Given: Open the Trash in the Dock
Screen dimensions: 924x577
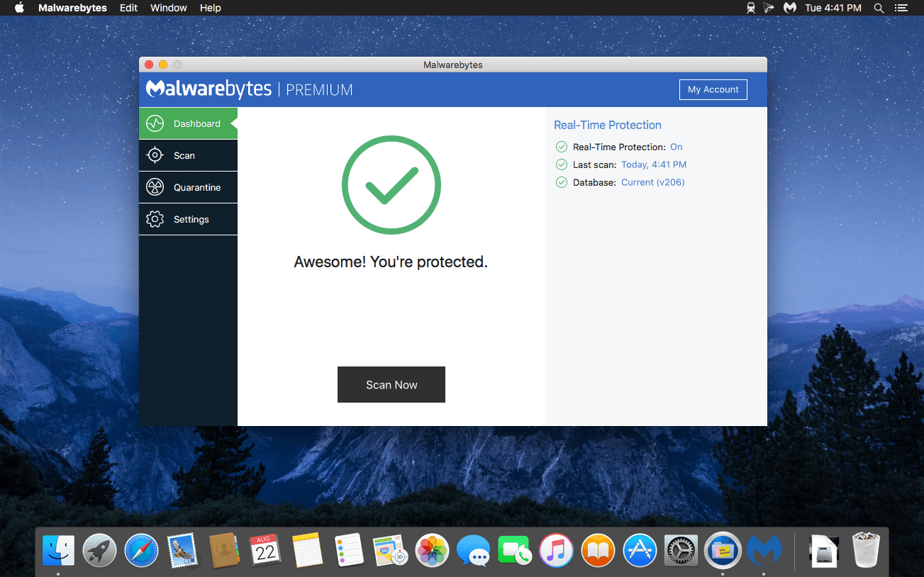Looking at the screenshot, I should tap(866, 550).
